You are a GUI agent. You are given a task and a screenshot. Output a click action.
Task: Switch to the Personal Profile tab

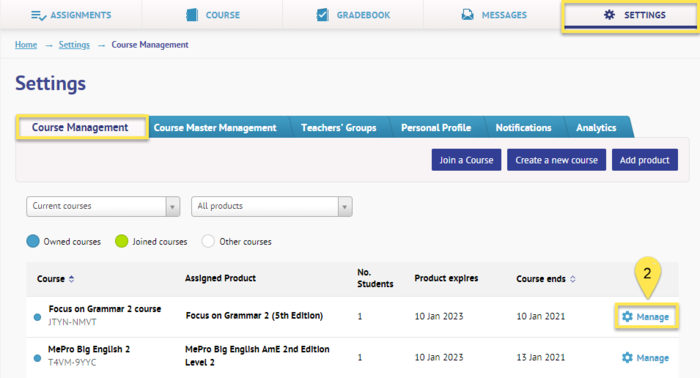point(436,128)
